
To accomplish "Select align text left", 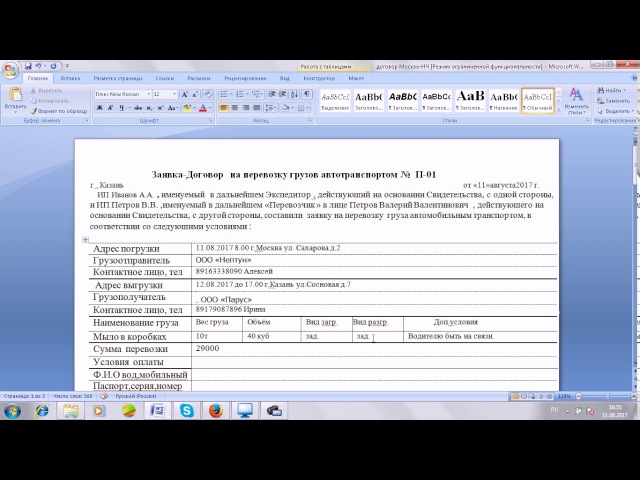I will [224, 108].
